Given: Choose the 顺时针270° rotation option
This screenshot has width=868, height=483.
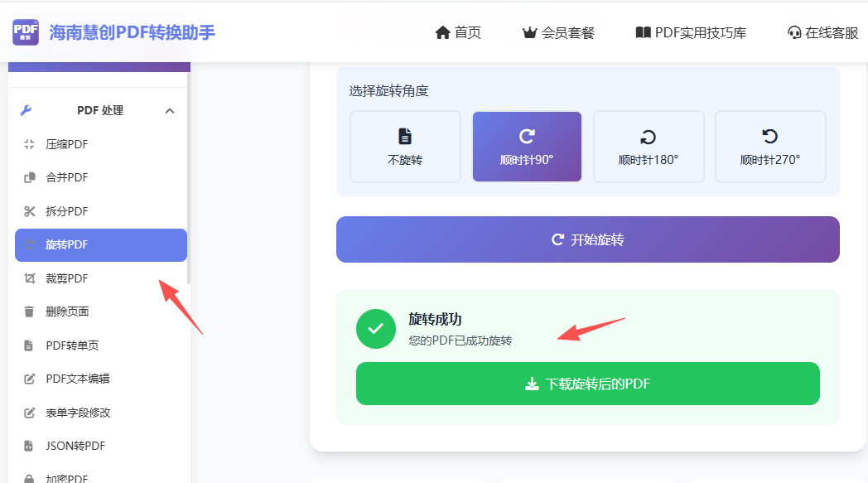Looking at the screenshot, I should (770, 147).
